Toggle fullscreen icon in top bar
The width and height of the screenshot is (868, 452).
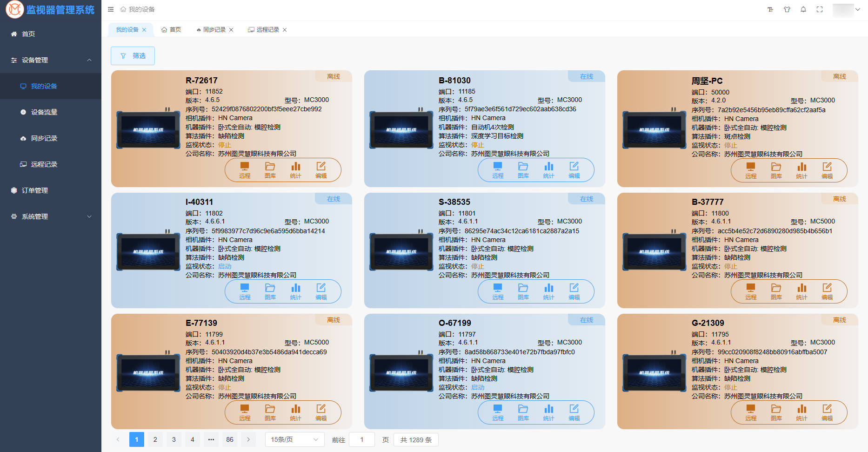tap(820, 9)
